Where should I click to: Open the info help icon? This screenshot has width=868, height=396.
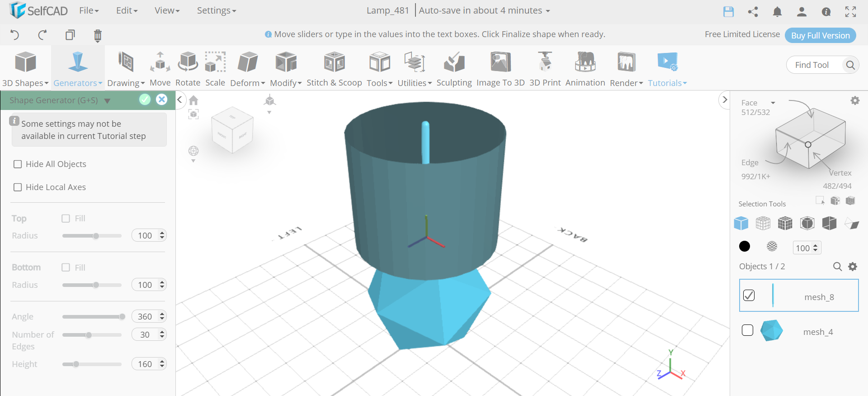826,12
